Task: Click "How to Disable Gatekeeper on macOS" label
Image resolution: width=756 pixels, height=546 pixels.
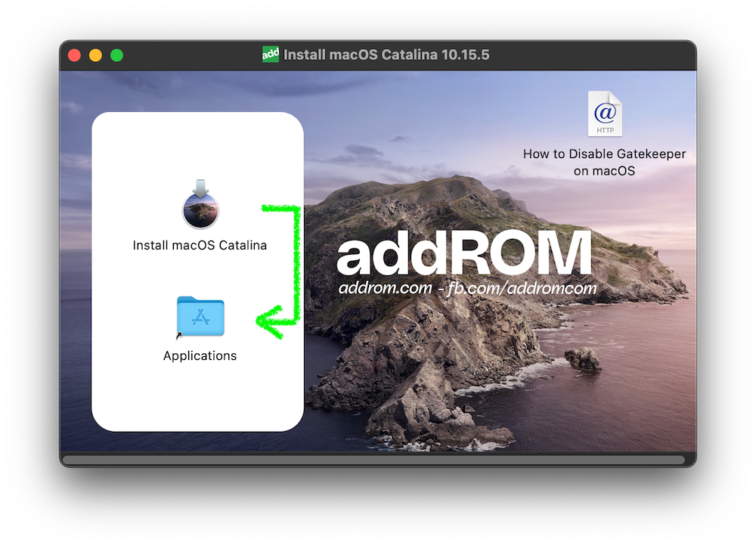Action: coord(604,162)
